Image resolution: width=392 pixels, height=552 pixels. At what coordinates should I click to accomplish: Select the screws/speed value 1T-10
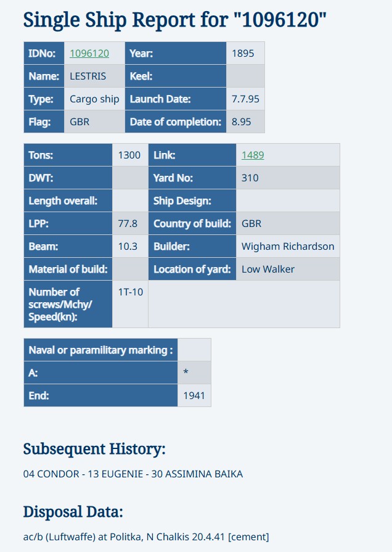(x=130, y=292)
